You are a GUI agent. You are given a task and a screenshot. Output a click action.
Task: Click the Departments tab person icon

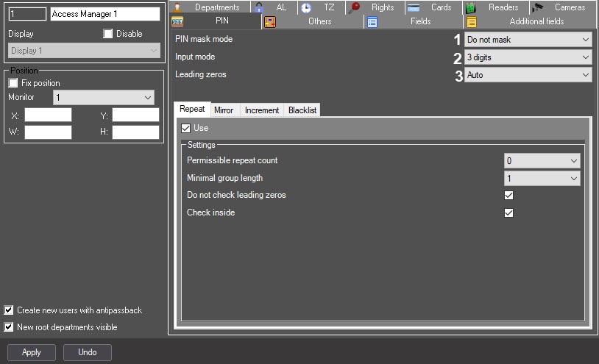(177, 7)
